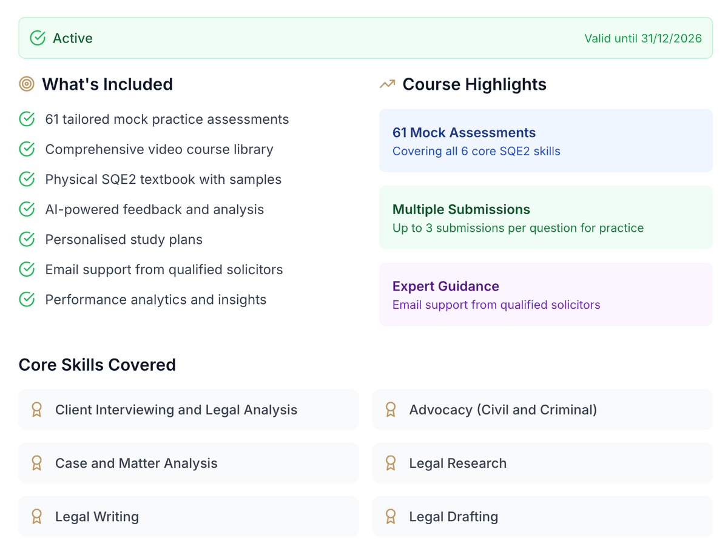
Task: Select the Physical SQE2 textbook list item
Action: (x=163, y=179)
